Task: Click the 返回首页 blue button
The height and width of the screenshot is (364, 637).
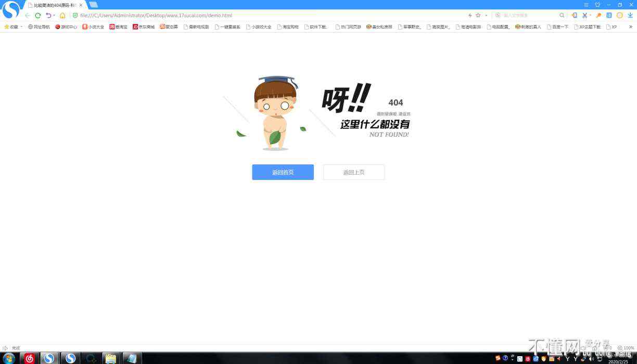Action: (283, 172)
